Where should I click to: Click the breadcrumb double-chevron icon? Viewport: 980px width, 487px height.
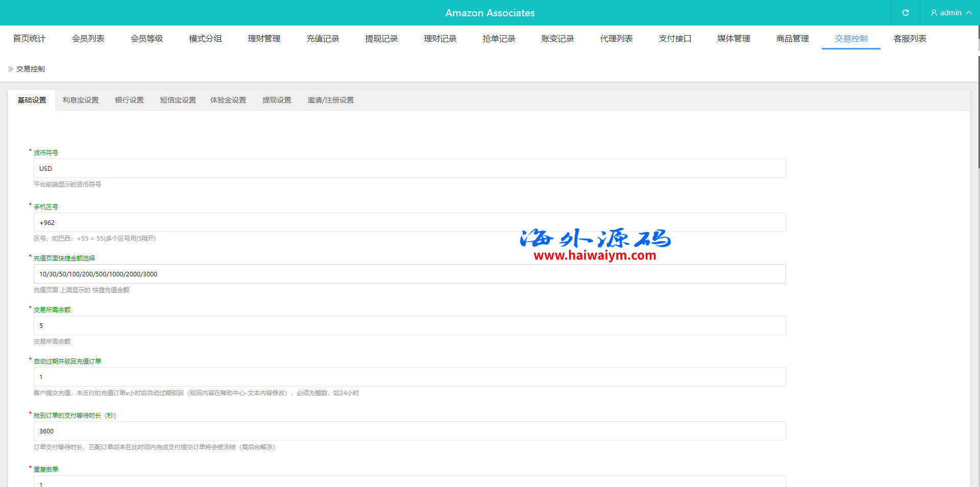(x=11, y=69)
